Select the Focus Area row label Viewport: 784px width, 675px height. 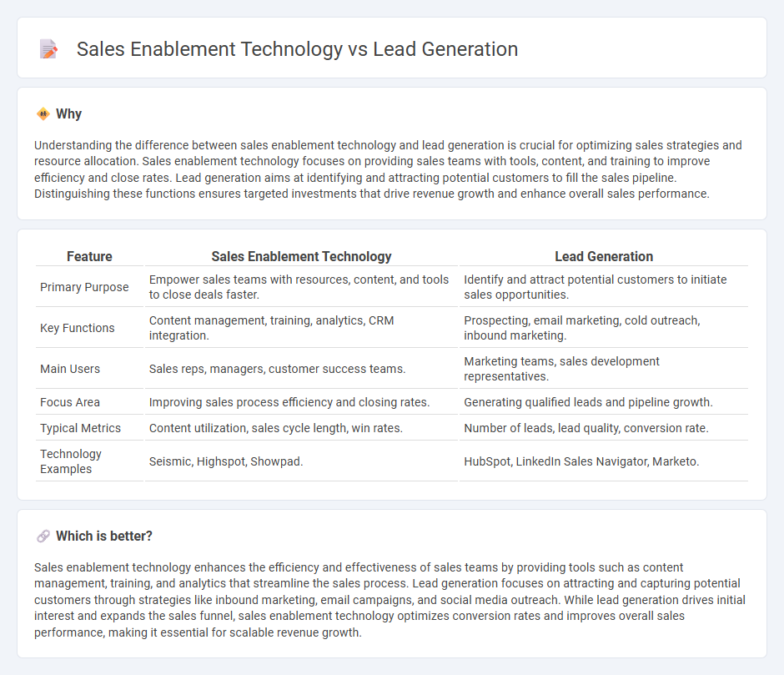(x=70, y=402)
